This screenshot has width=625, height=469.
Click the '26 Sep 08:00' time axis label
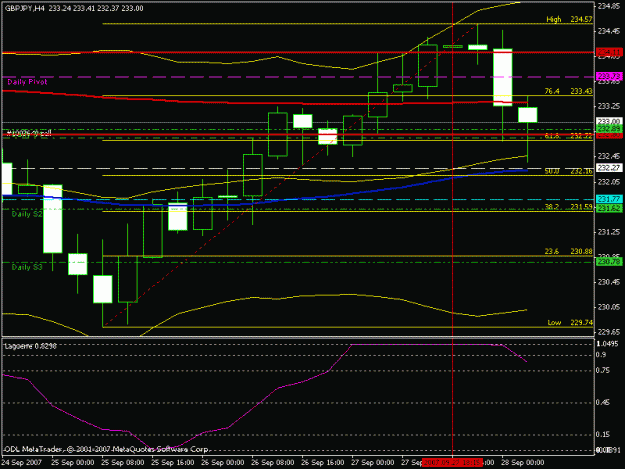273,463
